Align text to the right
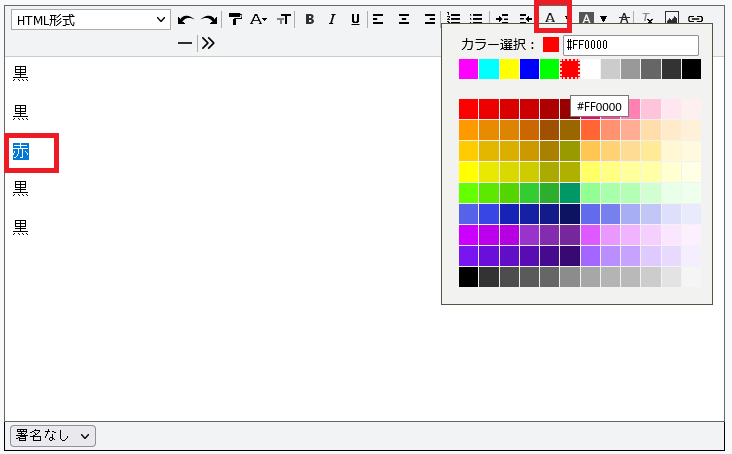 point(430,19)
